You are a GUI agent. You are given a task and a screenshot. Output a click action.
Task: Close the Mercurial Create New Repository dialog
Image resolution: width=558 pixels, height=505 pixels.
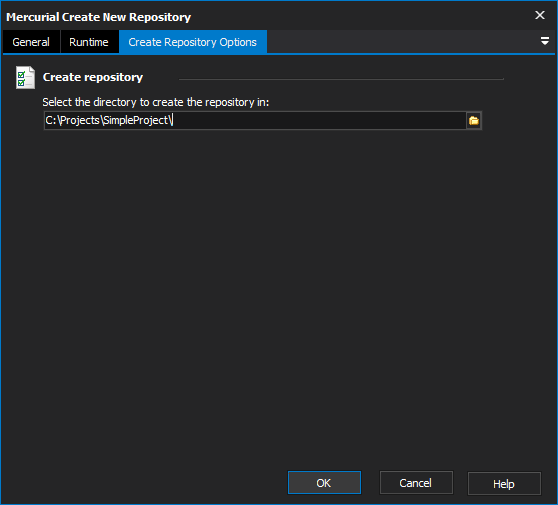tap(539, 15)
